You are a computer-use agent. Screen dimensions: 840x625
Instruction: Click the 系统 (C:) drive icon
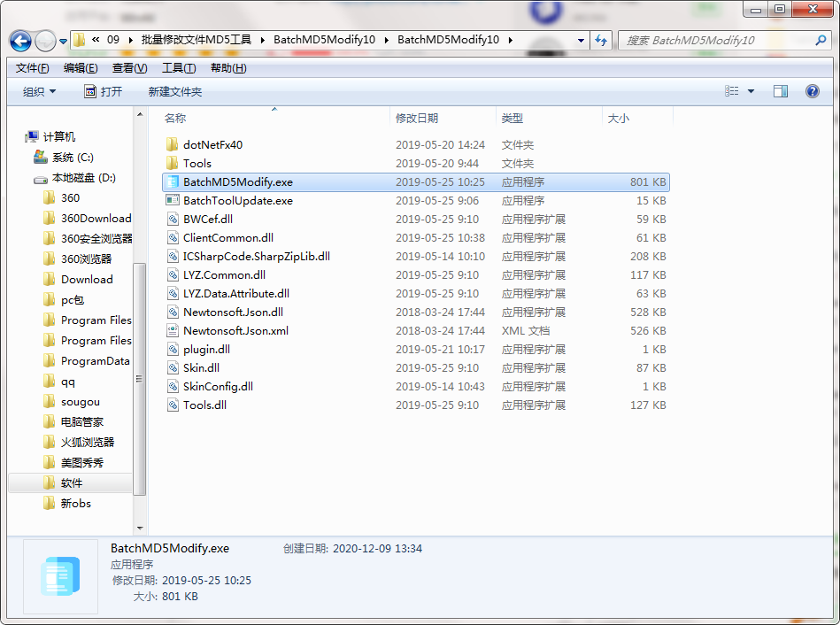[40, 157]
